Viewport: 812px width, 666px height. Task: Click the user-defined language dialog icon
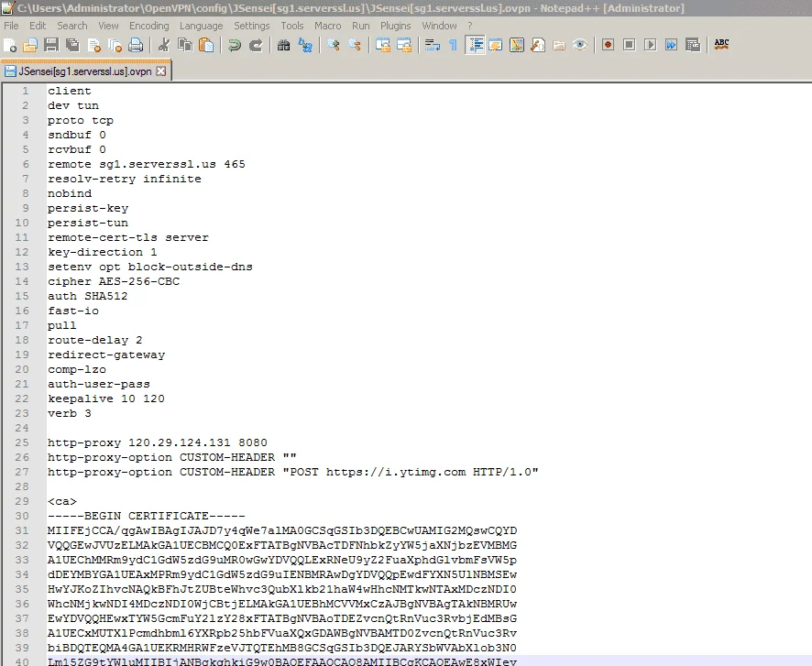(x=496, y=45)
